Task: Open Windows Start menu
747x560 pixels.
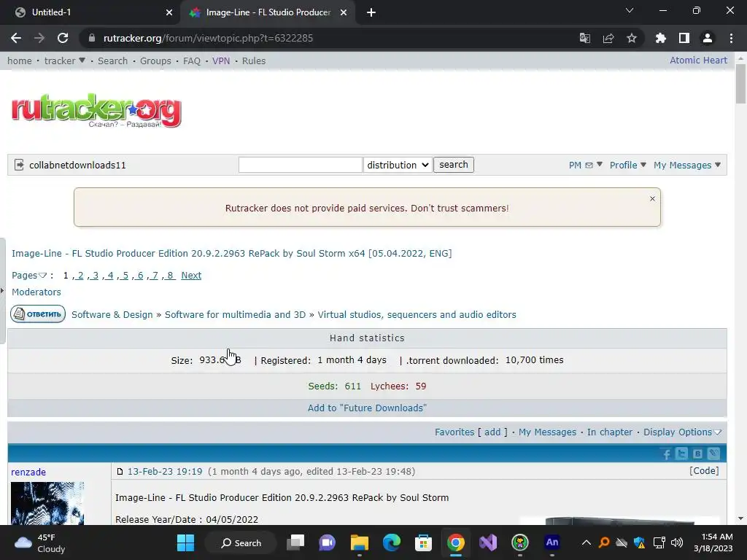Action: tap(185, 542)
